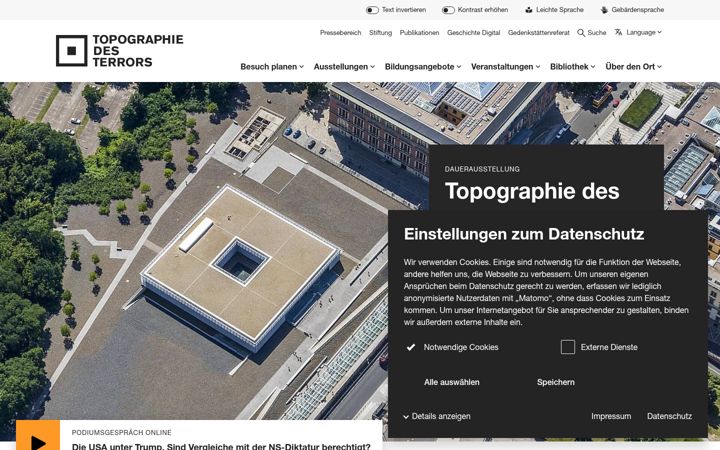The image size is (720, 450).
Task: Click the Leichte Sprache link text
Action: pos(560,10)
